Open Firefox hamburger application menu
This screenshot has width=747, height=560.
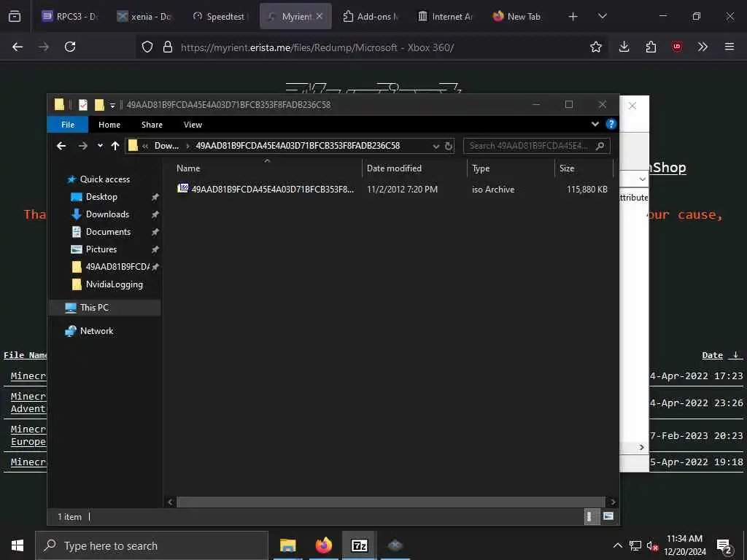(x=729, y=47)
